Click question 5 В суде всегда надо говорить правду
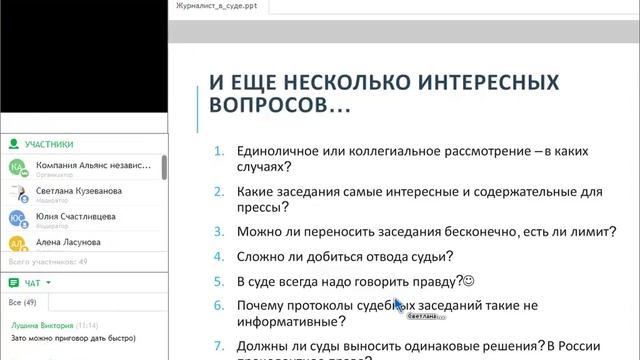640x360 pixels. tap(350, 282)
